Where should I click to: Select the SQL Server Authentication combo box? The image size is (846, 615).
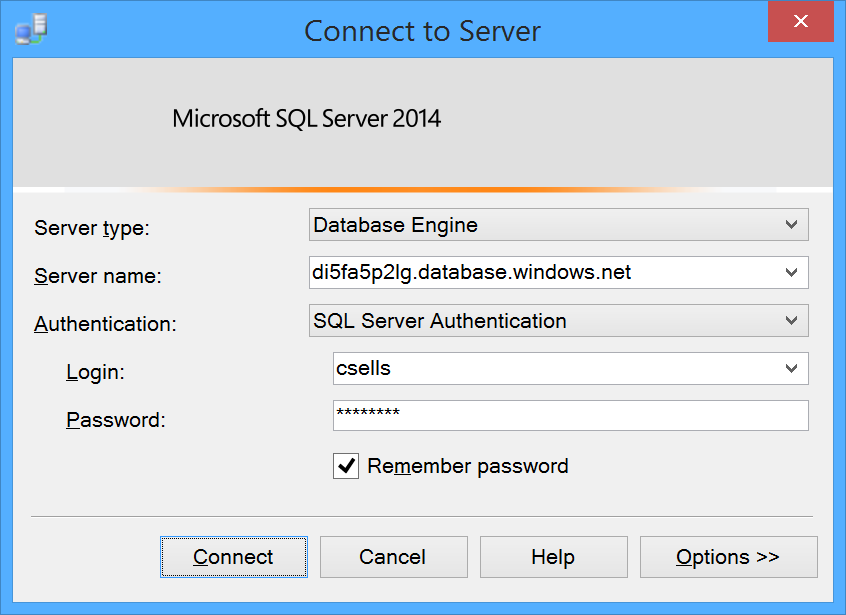click(x=558, y=320)
